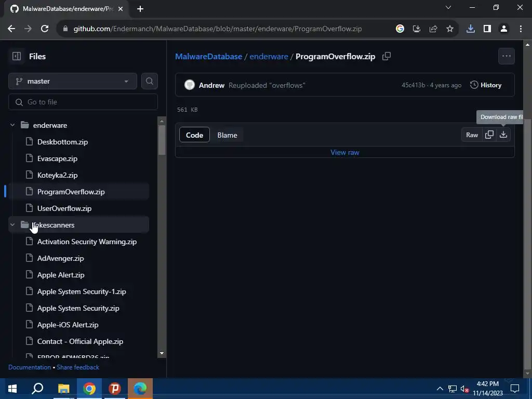Click Andrew's avatar image

coord(189,85)
